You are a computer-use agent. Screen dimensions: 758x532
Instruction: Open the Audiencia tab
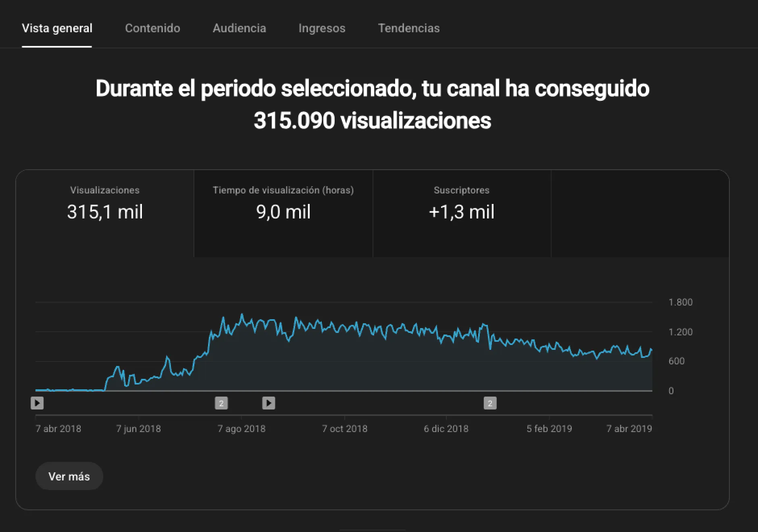click(x=239, y=28)
